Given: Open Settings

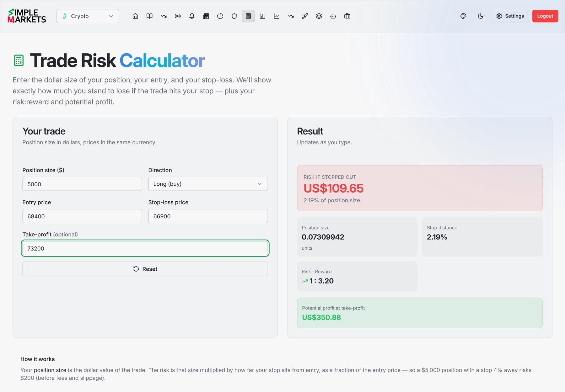Looking at the screenshot, I should coord(510,16).
